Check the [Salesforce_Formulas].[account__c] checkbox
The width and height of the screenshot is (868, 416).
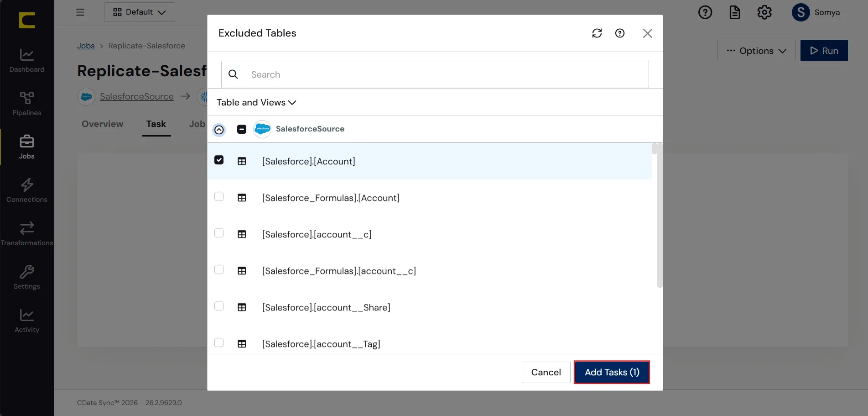click(x=219, y=269)
